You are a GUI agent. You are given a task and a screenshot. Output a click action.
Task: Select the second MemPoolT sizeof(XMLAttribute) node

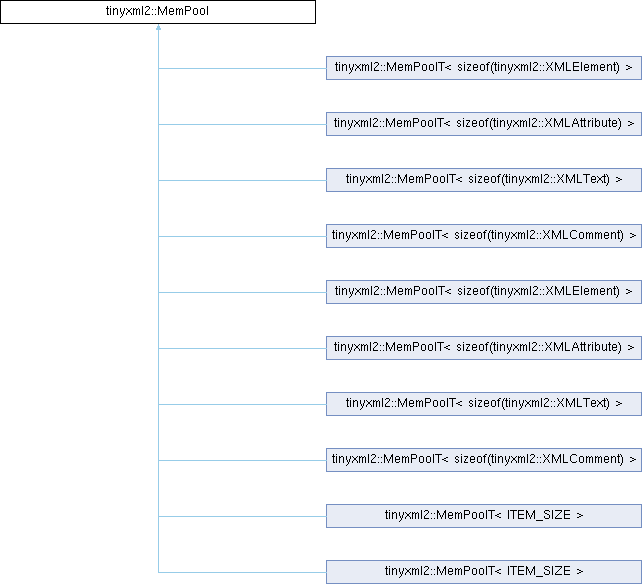(x=484, y=348)
